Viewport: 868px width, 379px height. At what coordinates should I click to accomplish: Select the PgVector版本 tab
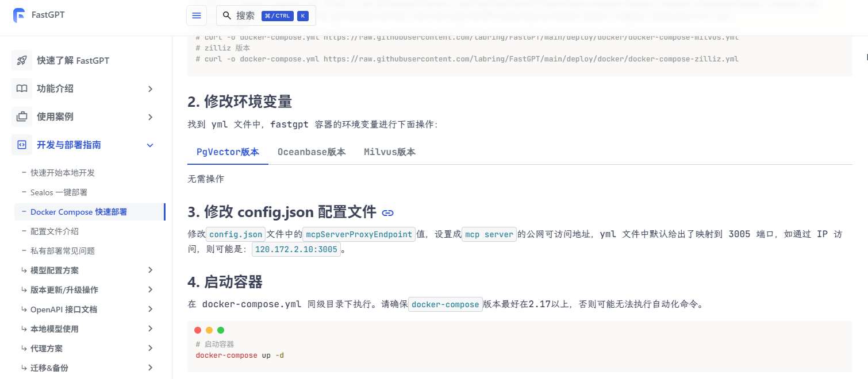[228, 152]
